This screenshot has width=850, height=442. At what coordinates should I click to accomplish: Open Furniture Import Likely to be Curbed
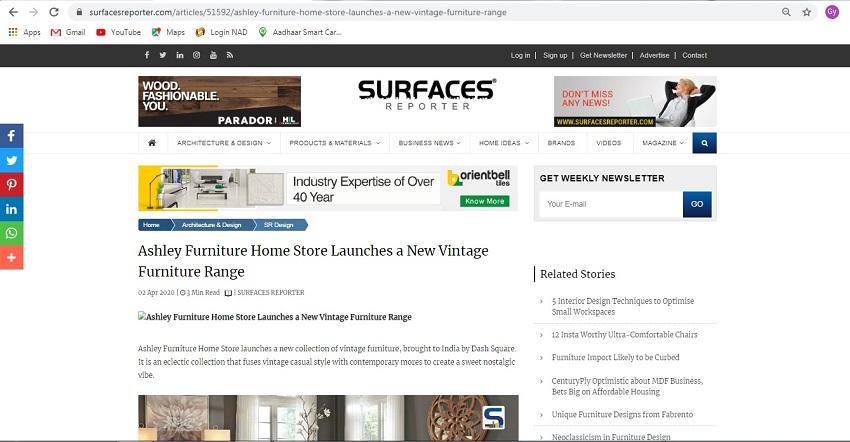(615, 357)
